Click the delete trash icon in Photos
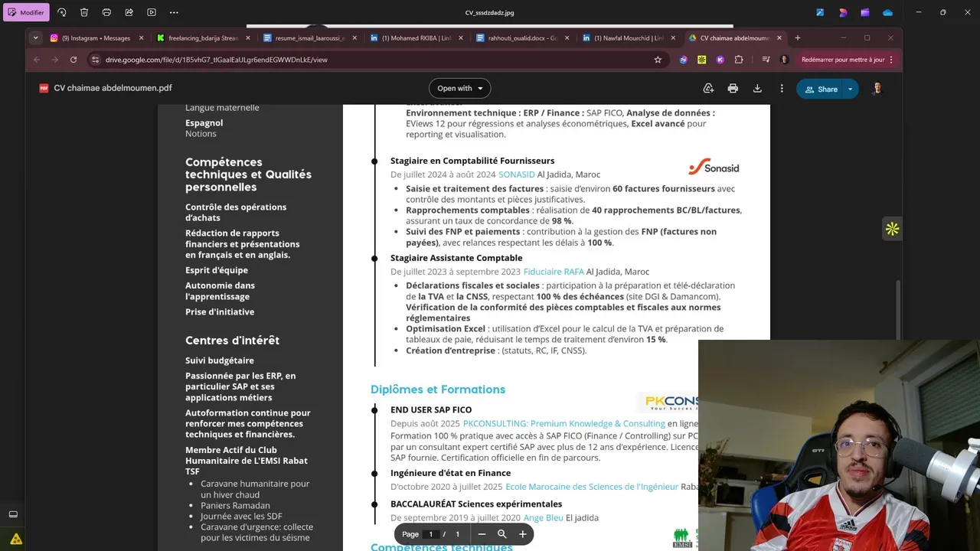Viewport: 980px width, 551px height. coord(84,12)
